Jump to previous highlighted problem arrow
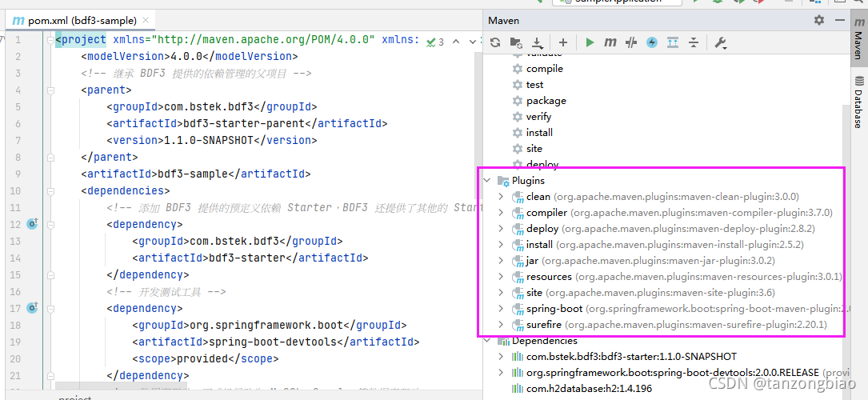 coord(456,42)
